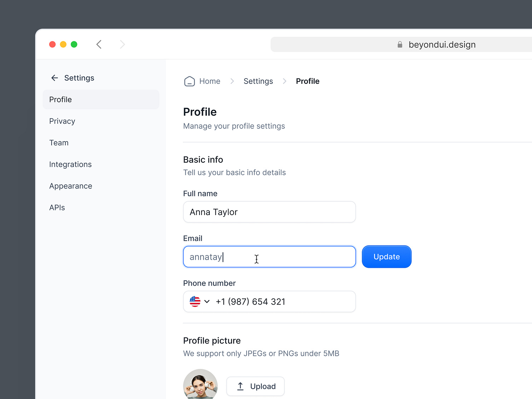Click the Update button
The image size is (532, 399).
[x=387, y=256]
